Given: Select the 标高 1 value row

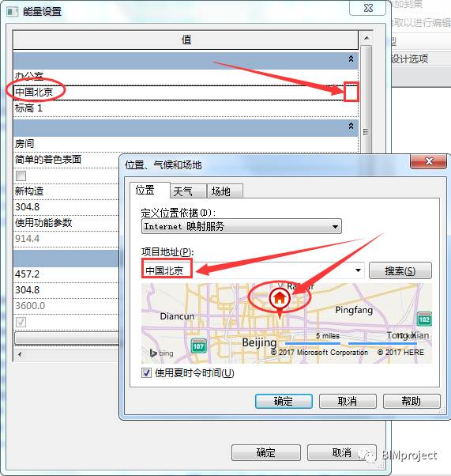Looking at the screenshot, I should (186, 108).
